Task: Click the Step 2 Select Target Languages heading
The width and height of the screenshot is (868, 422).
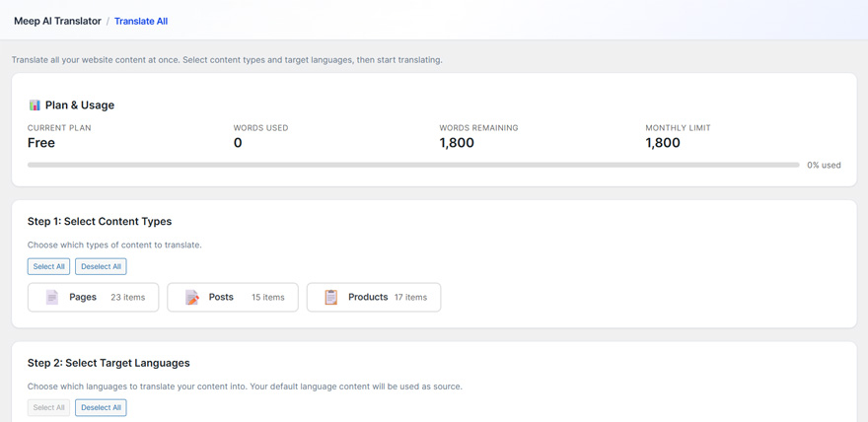Action: [108, 363]
